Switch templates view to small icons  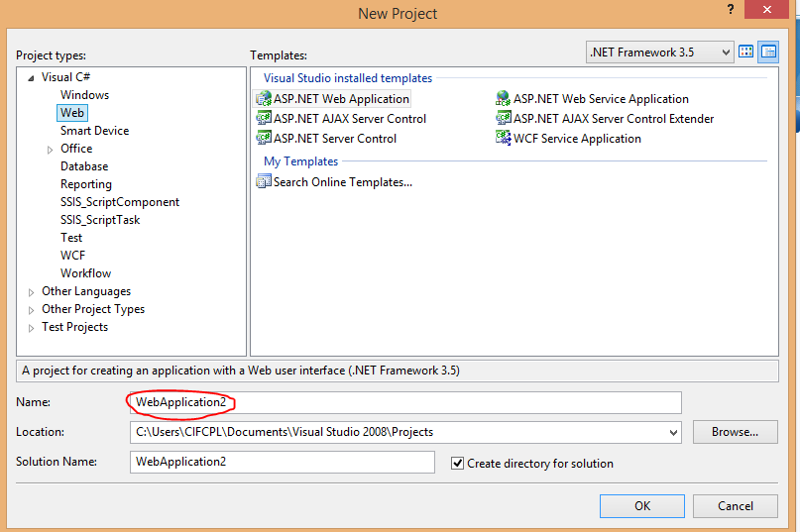768,53
